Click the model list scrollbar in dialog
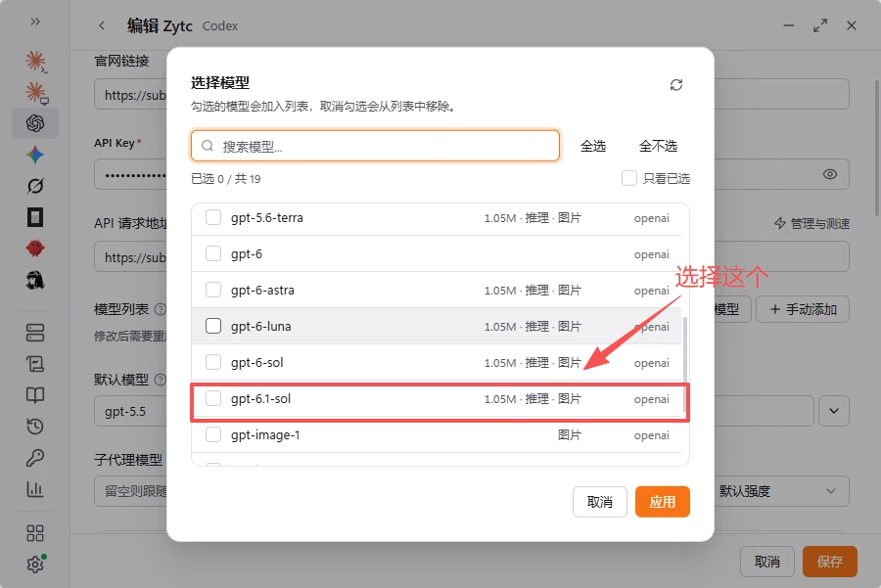Viewport: 881px width, 588px height. 684,367
